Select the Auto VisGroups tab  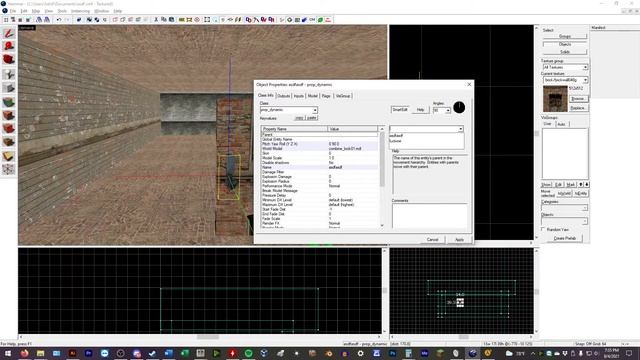(x=562, y=124)
